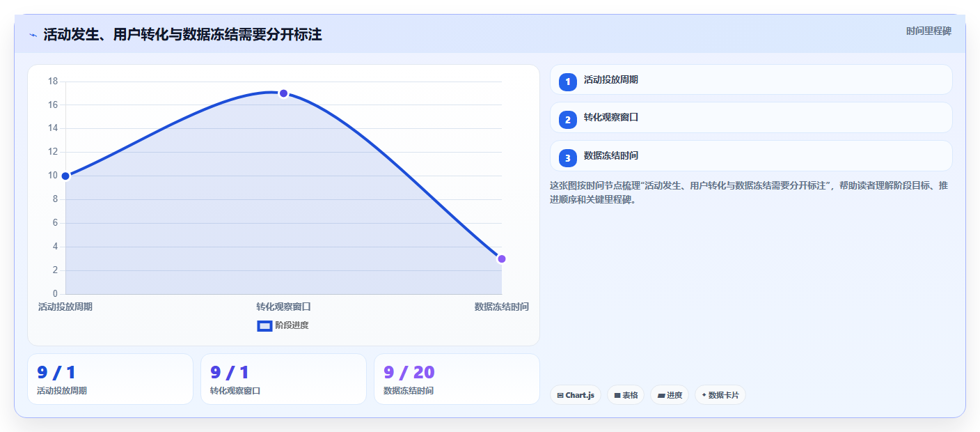Image resolution: width=980 pixels, height=432 pixels.
Task: Click the peak data point at 转化观察窗口
Action: click(x=283, y=93)
